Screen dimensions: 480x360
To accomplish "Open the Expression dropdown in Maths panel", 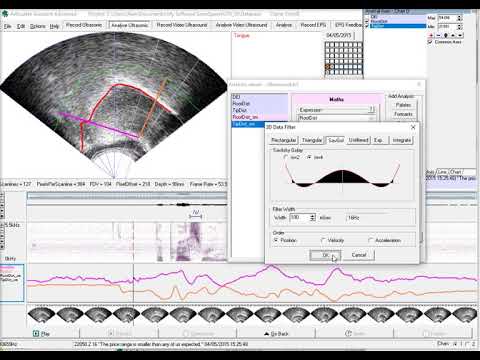I will point(372,110).
